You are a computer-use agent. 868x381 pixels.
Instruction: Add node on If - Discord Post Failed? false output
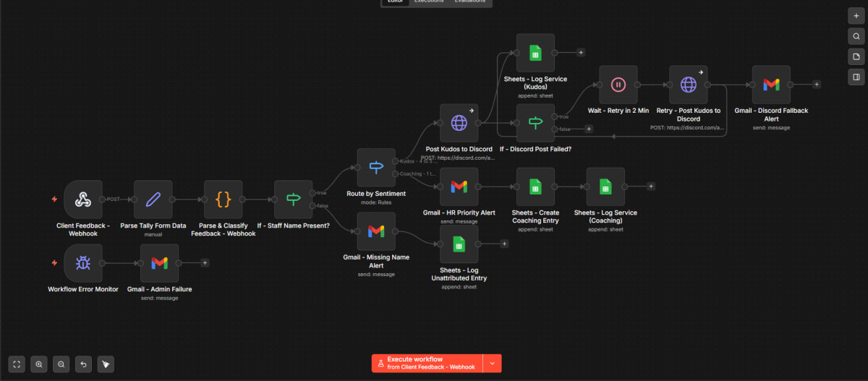[589, 129]
